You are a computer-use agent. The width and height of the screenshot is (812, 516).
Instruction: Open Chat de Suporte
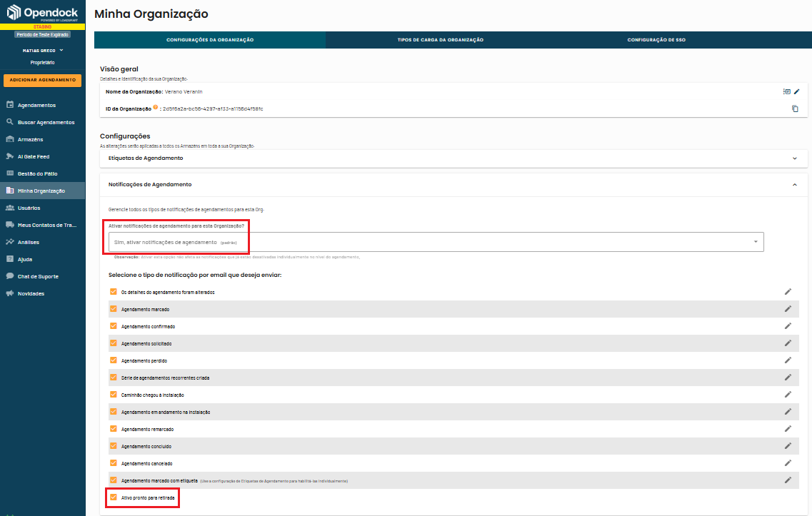coord(42,276)
